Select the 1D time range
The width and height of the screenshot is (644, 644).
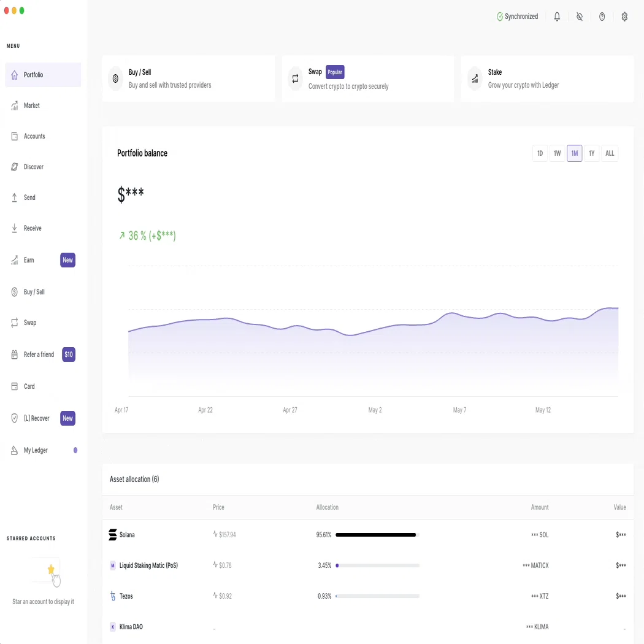pyautogui.click(x=540, y=153)
